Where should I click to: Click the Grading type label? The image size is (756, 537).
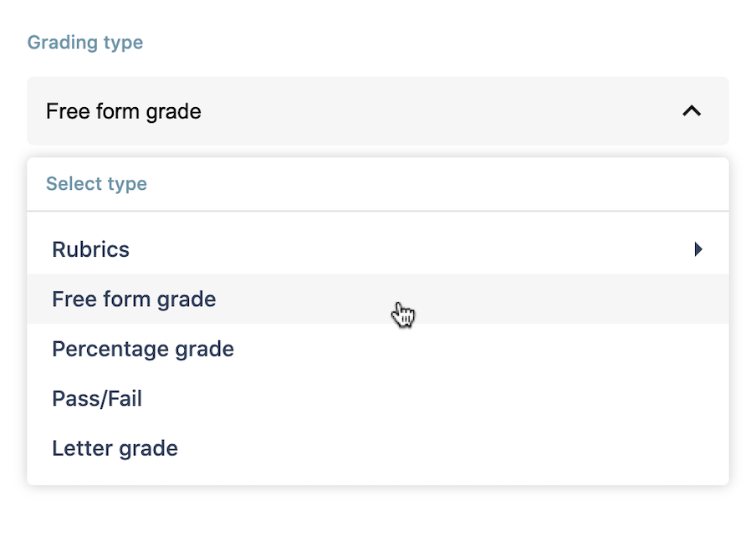pyautogui.click(x=84, y=43)
